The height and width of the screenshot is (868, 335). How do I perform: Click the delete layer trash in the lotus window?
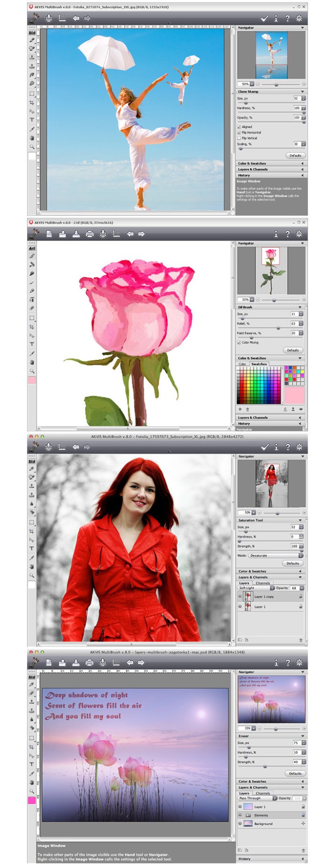pos(303,850)
